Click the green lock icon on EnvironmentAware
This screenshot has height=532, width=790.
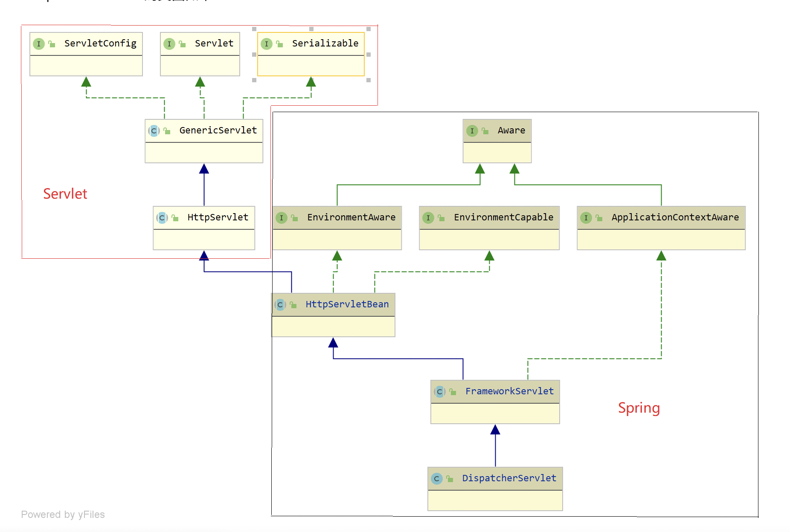tap(294, 218)
